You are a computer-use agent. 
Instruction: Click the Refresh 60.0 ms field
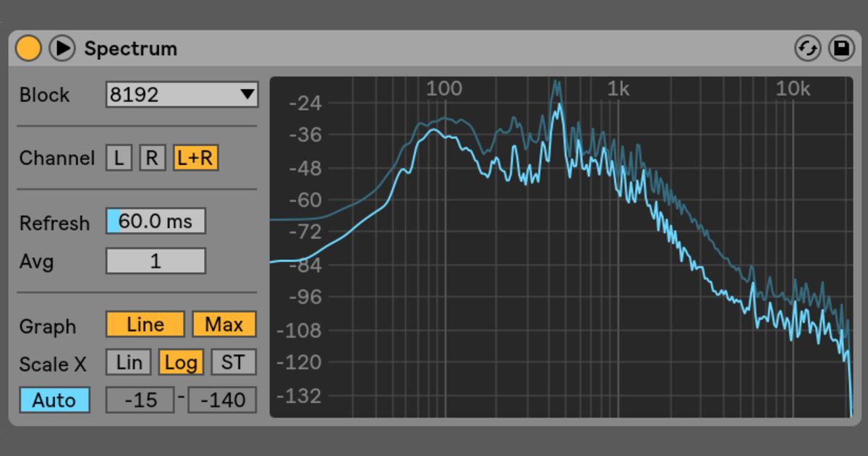(x=156, y=221)
